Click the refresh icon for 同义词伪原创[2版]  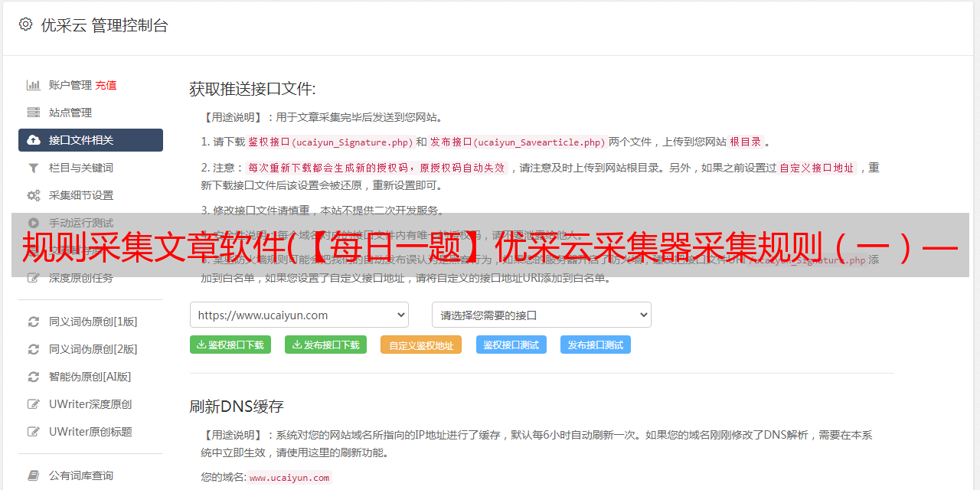[34, 349]
